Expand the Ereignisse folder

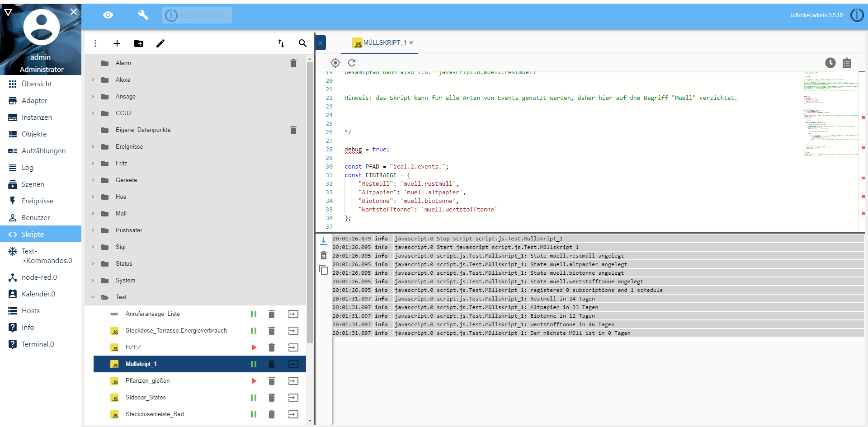(x=93, y=147)
